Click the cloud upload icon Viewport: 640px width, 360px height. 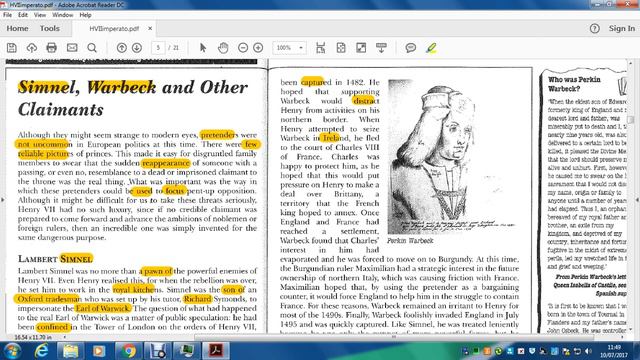pos(32,48)
